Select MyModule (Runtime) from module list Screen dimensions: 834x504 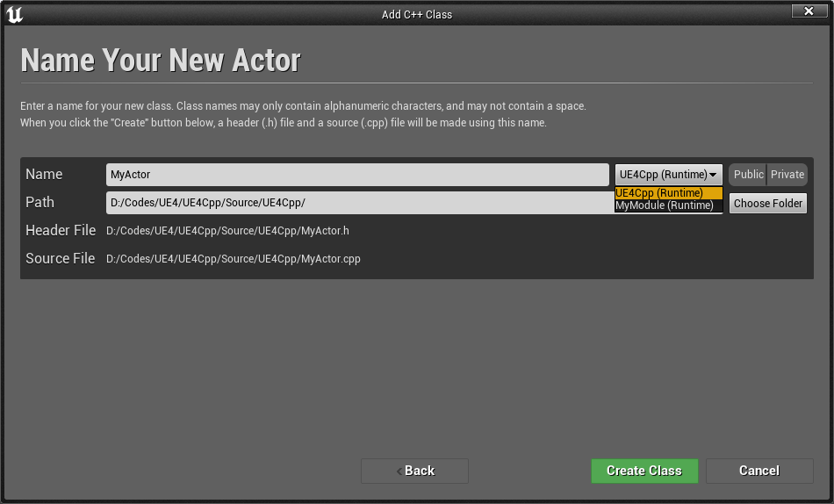pos(669,205)
